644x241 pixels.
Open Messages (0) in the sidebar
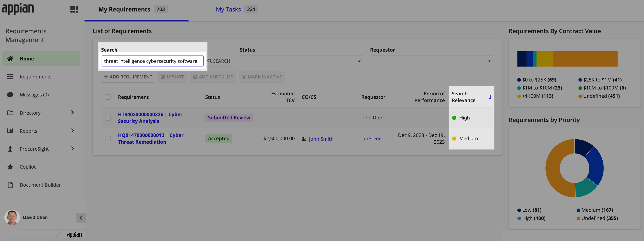[x=41, y=95]
